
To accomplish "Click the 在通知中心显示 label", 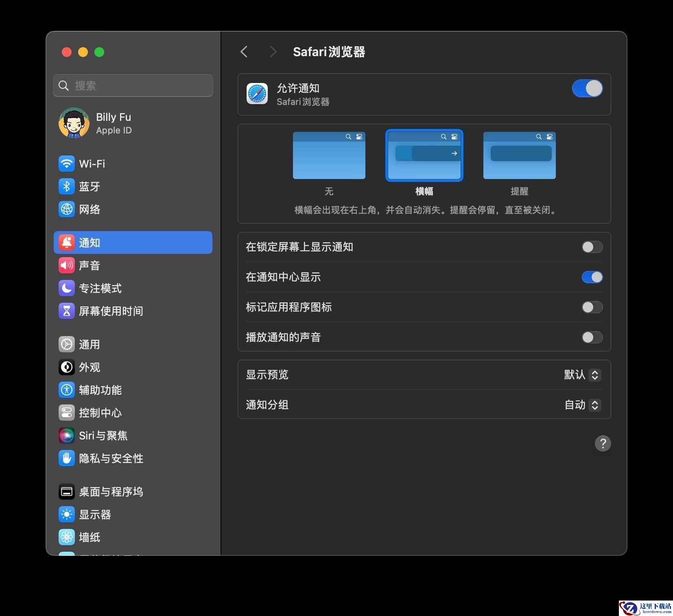I will click(283, 277).
